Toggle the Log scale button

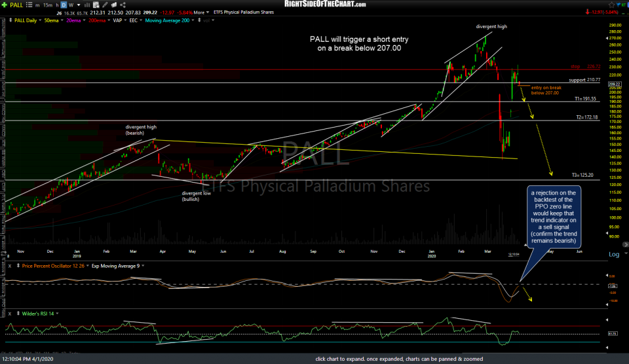614,254
